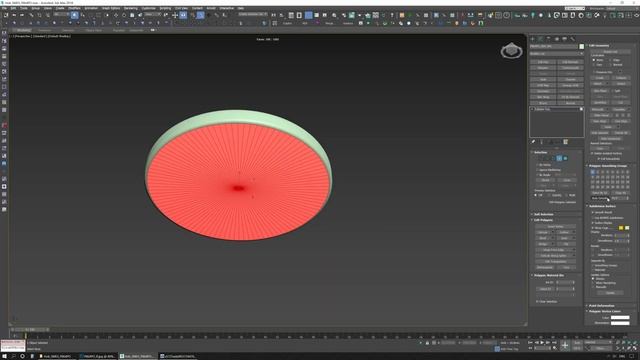The image size is (640, 360).
Task: Activate the Select and Rotate tool
Action: tap(124, 15)
